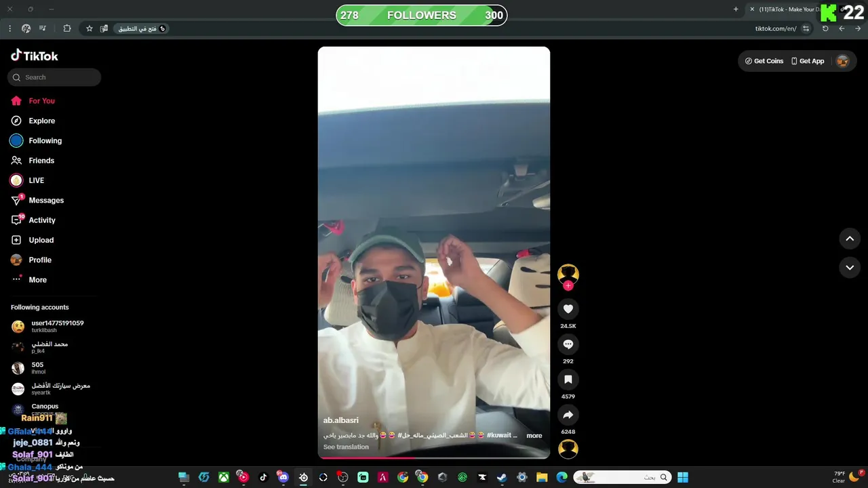Go to previous video with up chevron
Image resolution: width=868 pixels, height=488 pixels.
coord(850,239)
